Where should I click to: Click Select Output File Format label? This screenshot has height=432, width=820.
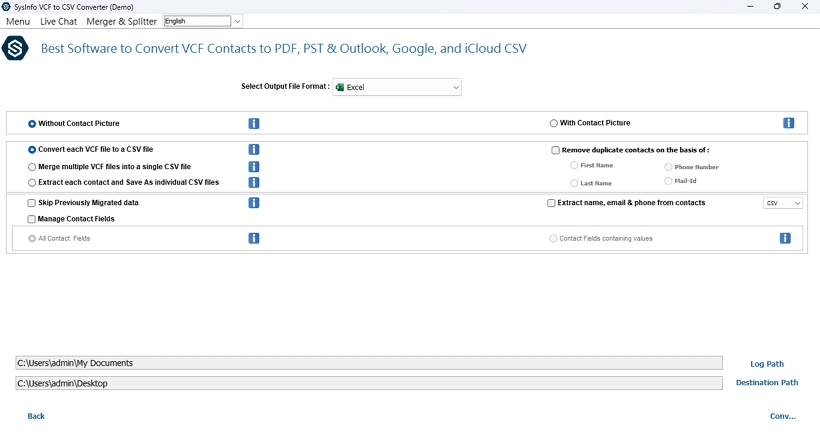(x=285, y=86)
